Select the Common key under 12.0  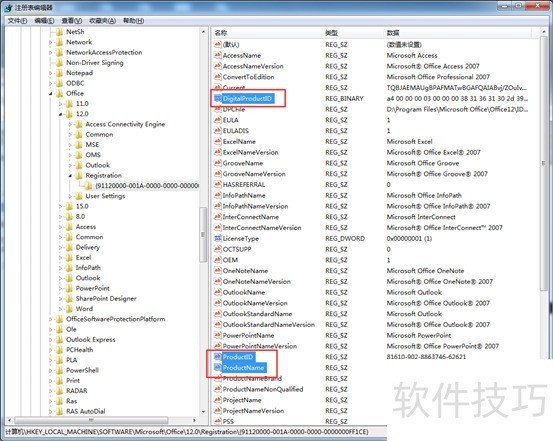coord(99,134)
